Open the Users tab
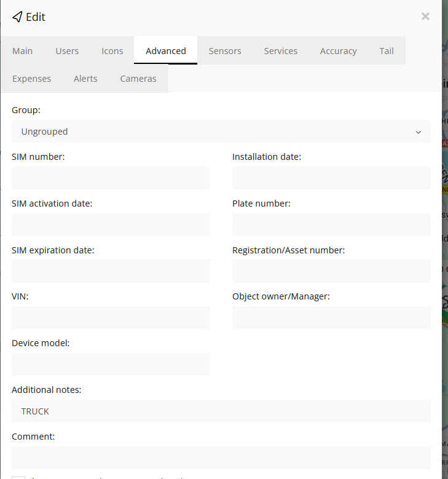 [67, 51]
